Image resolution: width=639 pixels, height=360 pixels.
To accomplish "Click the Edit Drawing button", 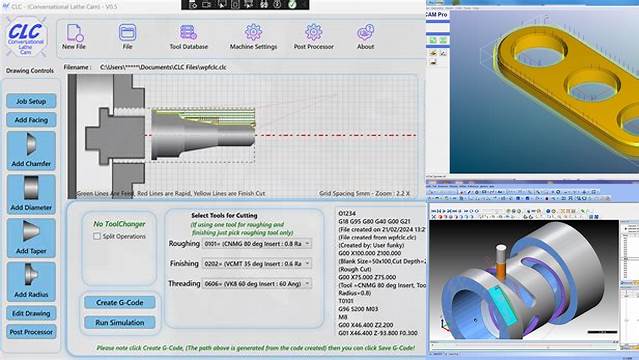I will 31,313.
